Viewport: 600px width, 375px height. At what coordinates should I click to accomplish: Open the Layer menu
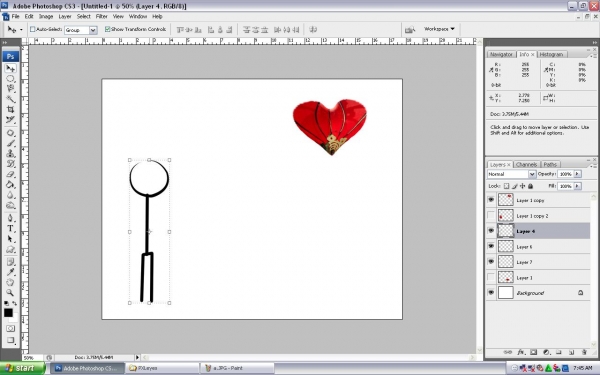[x=65, y=16]
